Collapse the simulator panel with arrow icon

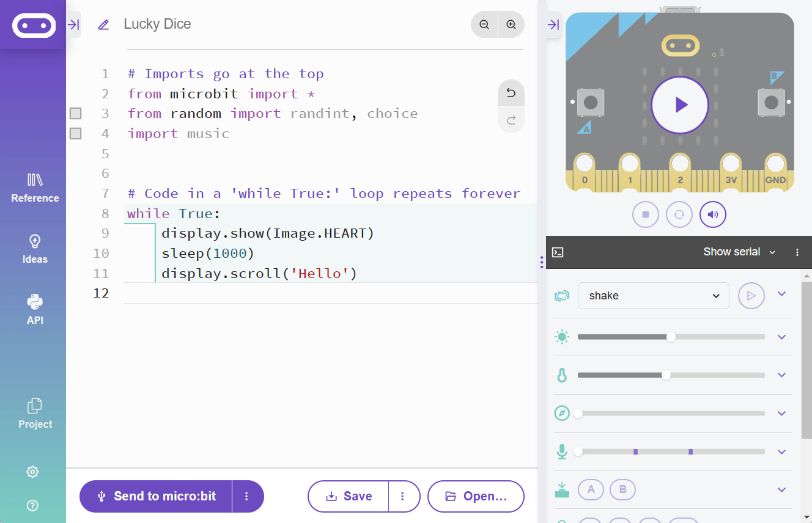(553, 24)
